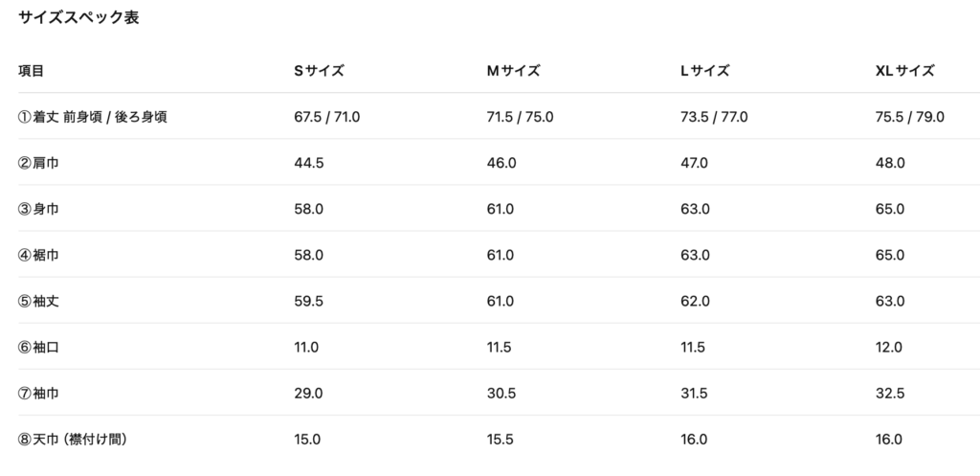980x476 pixels.
Task: Click the ①着丈 前身頃 / 後ろ身頃 row label
Action: click(x=93, y=117)
